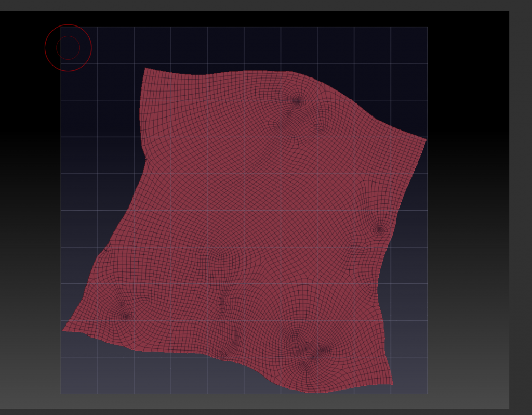532x415 pixels.
Task: Click the top-left corner of the red mesh
Action: pyautogui.click(x=145, y=69)
